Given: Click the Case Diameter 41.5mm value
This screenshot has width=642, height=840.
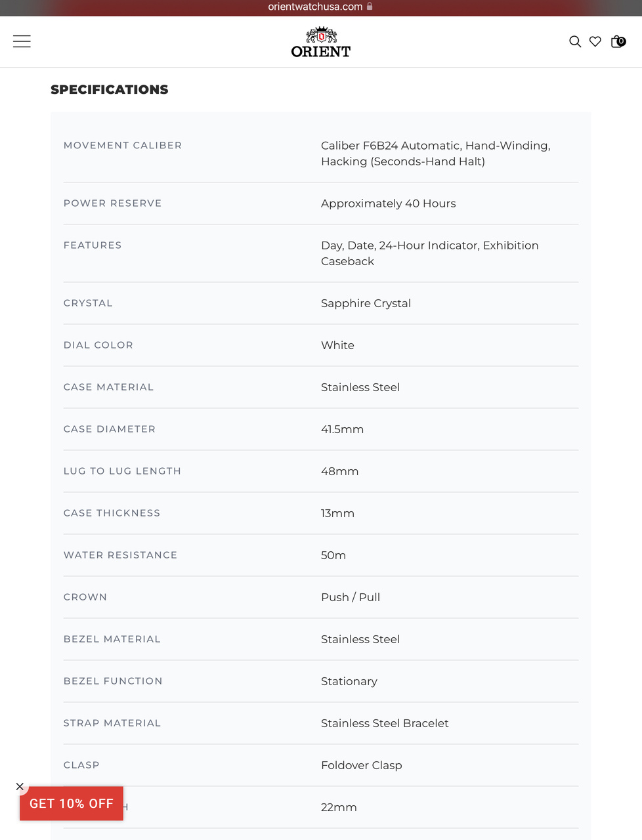Looking at the screenshot, I should pyautogui.click(x=342, y=429).
